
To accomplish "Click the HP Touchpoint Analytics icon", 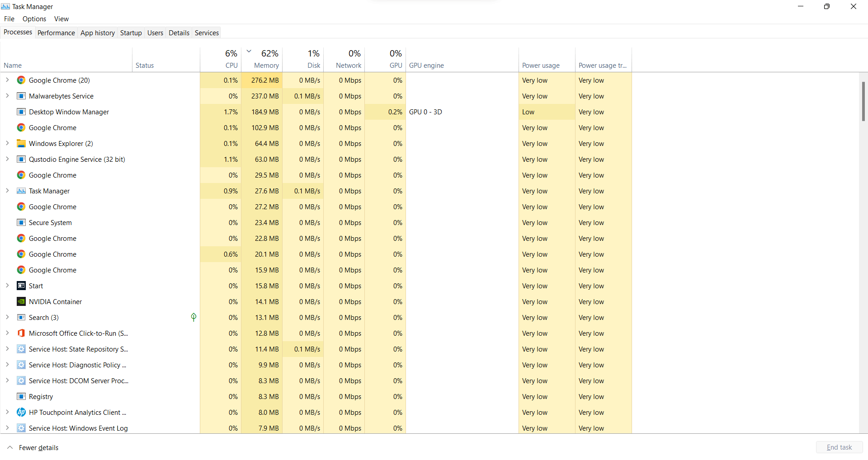I will click(x=21, y=413).
